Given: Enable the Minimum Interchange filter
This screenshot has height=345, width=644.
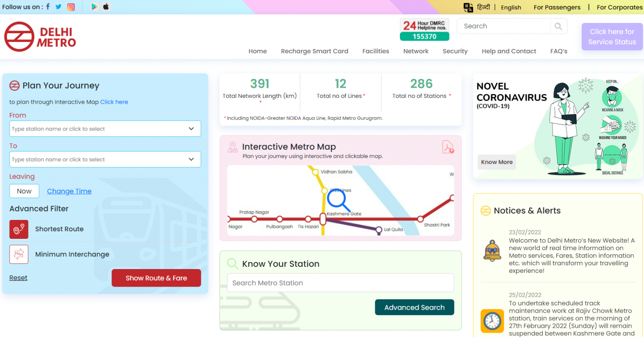Looking at the screenshot, I should pos(19,254).
